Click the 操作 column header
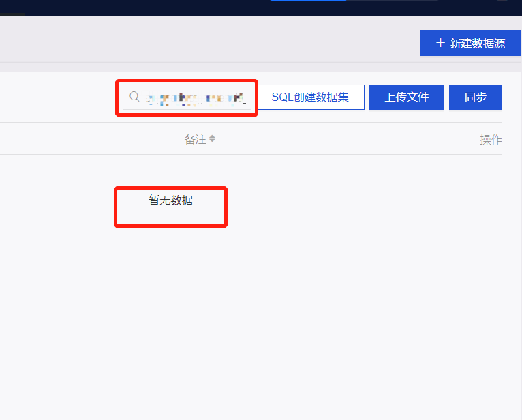The width and height of the screenshot is (522, 420). (491, 139)
